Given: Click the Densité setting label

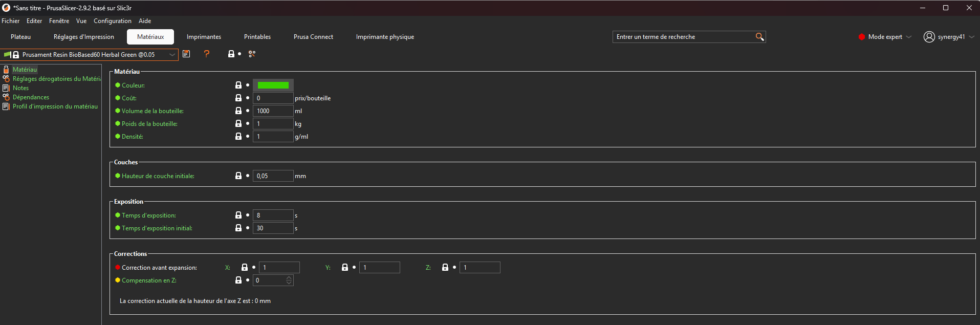Looking at the screenshot, I should 133,137.
